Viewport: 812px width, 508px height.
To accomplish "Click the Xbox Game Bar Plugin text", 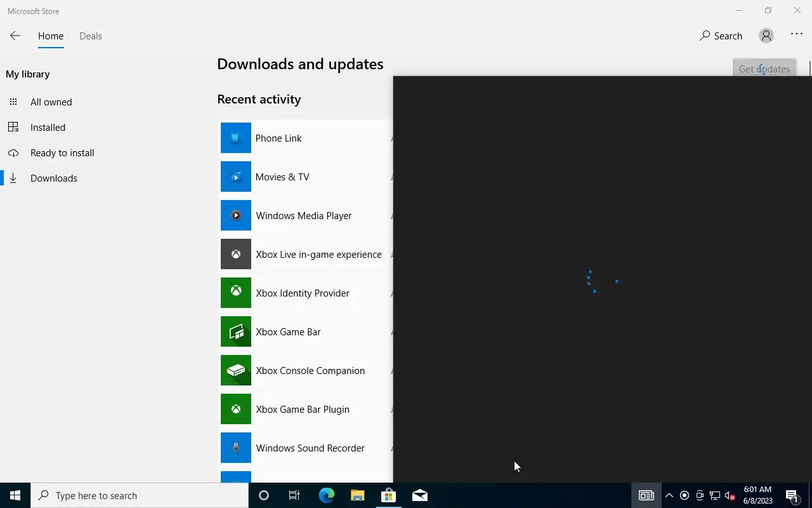I will 303,409.
